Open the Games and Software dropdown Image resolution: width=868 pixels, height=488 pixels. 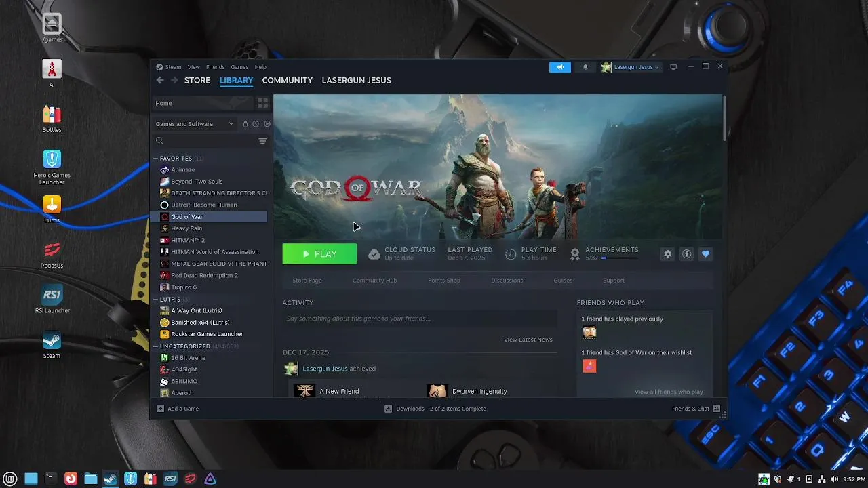[x=194, y=124]
